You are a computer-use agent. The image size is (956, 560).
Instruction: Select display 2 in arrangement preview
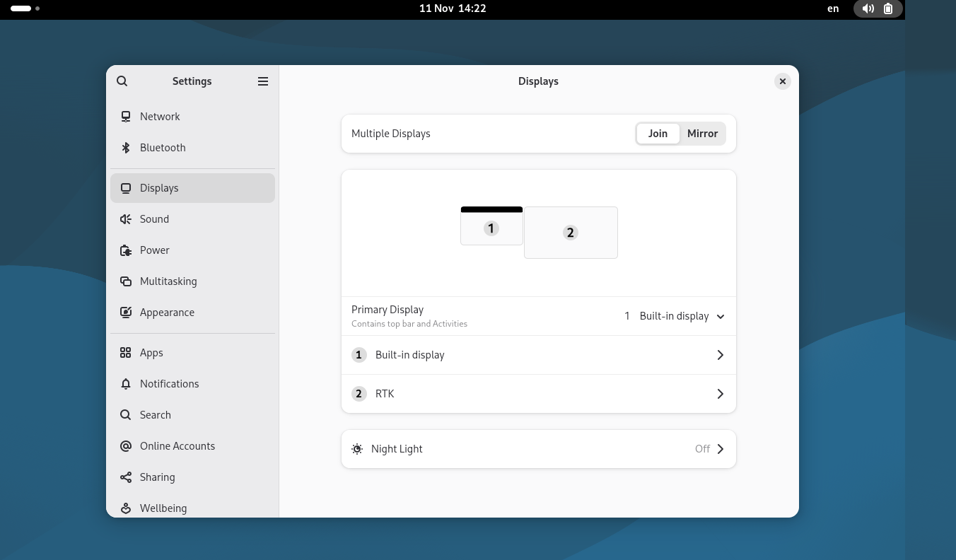(571, 233)
